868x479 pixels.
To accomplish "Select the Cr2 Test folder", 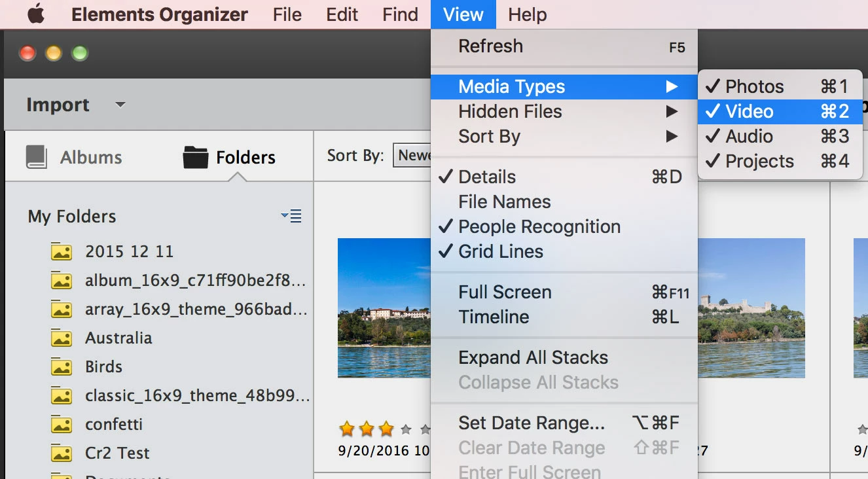I will tap(117, 453).
